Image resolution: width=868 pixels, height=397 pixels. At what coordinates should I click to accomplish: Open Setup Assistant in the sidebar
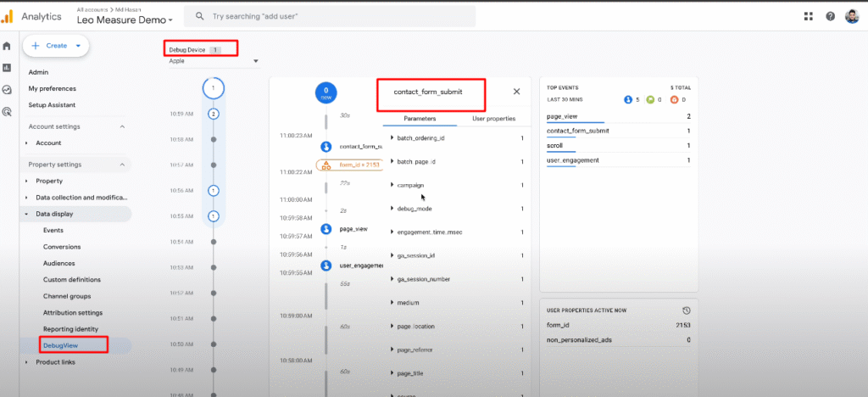click(52, 104)
